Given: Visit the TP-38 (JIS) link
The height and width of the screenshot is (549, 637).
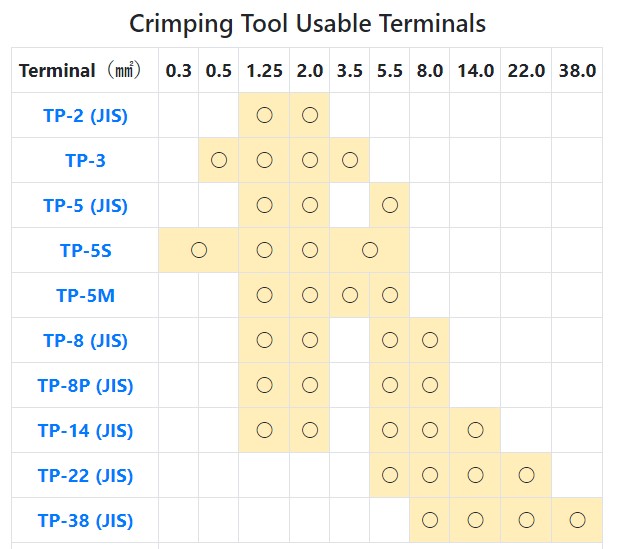Looking at the screenshot, I should [x=85, y=520].
